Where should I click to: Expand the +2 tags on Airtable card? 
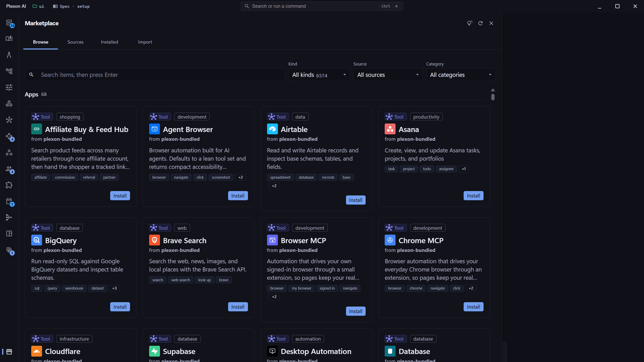[274, 186]
